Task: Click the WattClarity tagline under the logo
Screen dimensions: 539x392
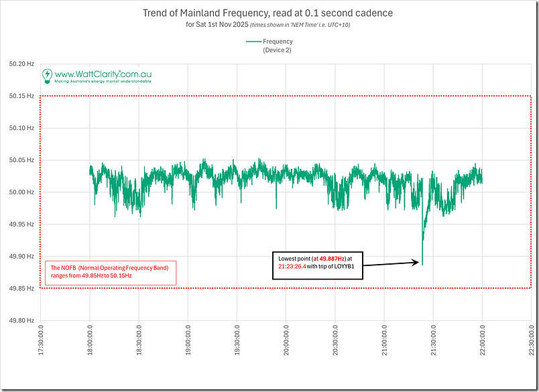Action: 103,81
